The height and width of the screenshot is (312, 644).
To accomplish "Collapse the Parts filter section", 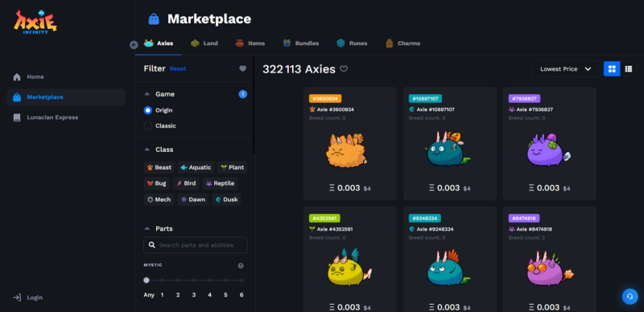I will (x=147, y=228).
